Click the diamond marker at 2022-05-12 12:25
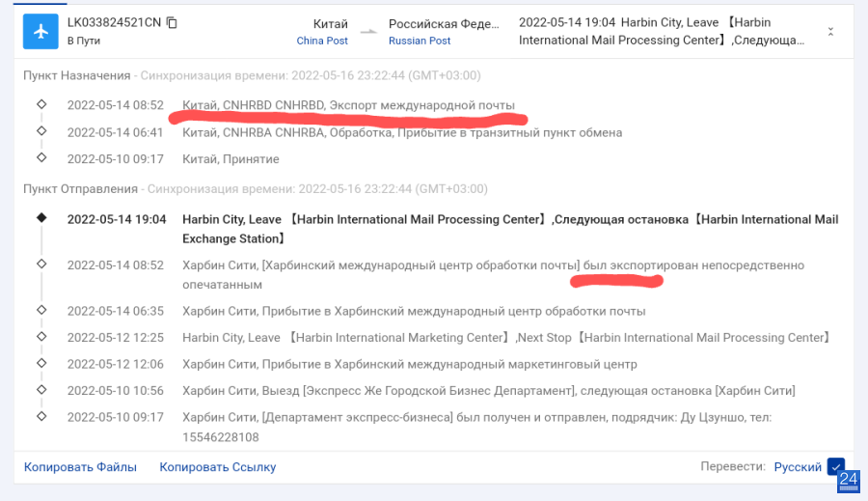Image resolution: width=868 pixels, height=501 pixels. tap(41, 336)
